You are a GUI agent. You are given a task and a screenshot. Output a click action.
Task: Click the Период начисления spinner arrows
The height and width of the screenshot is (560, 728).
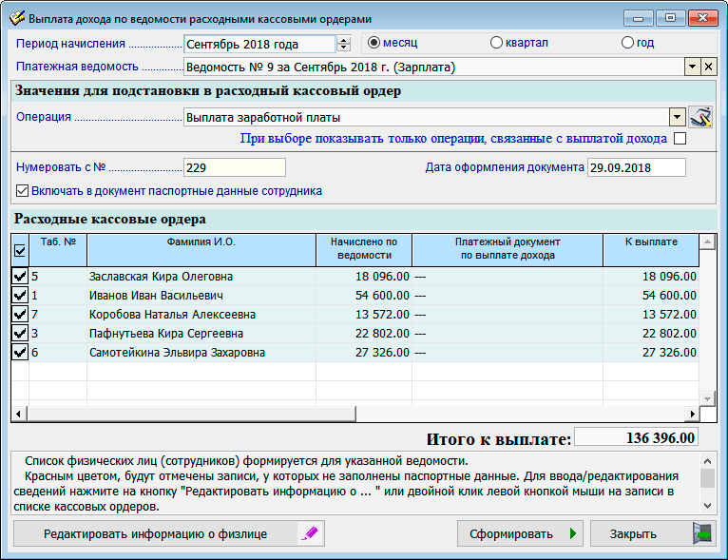(x=344, y=44)
